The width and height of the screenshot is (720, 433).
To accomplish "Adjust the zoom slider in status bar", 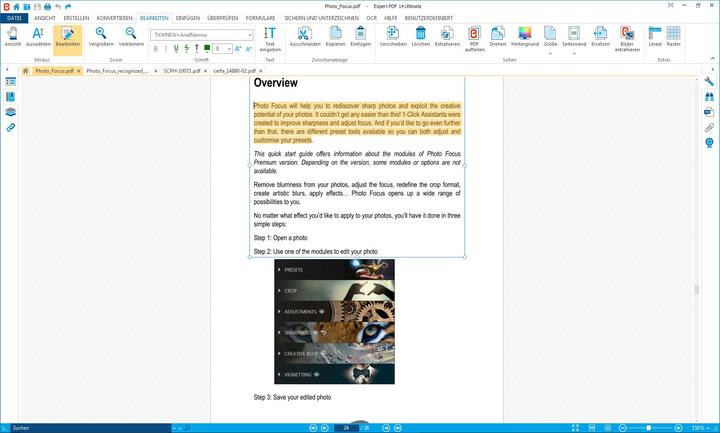I will [650, 428].
